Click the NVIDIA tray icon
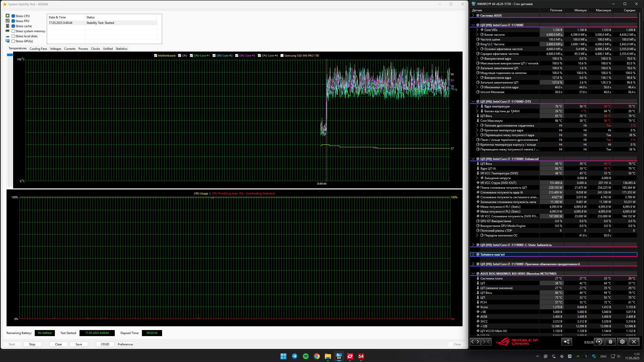The height and width of the screenshot is (362, 644). 578,356
